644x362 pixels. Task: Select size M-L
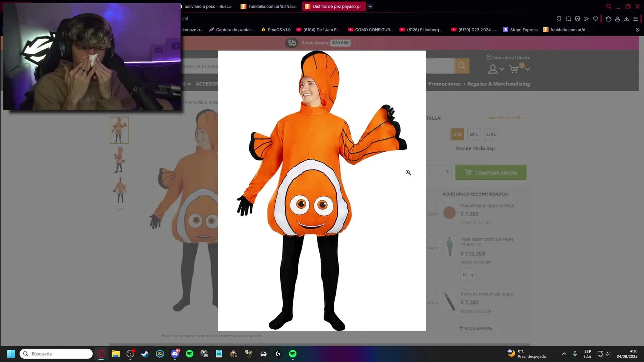click(474, 134)
